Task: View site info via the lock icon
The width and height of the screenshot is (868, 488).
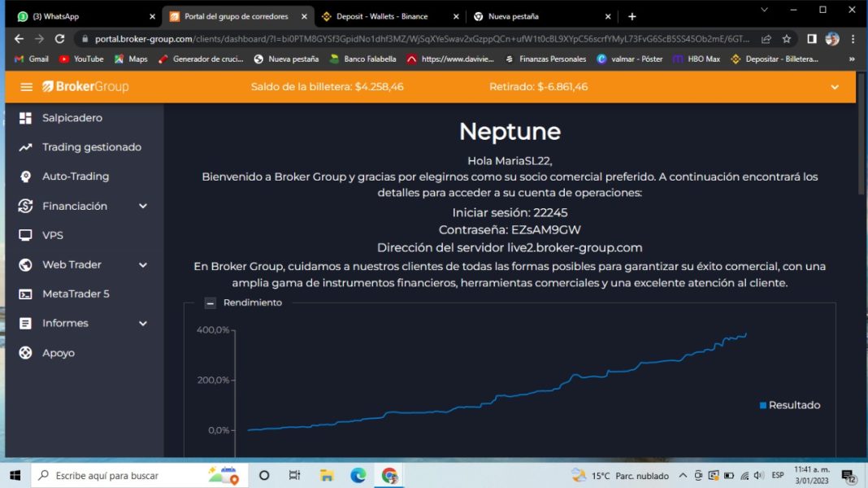Action: tap(85, 39)
